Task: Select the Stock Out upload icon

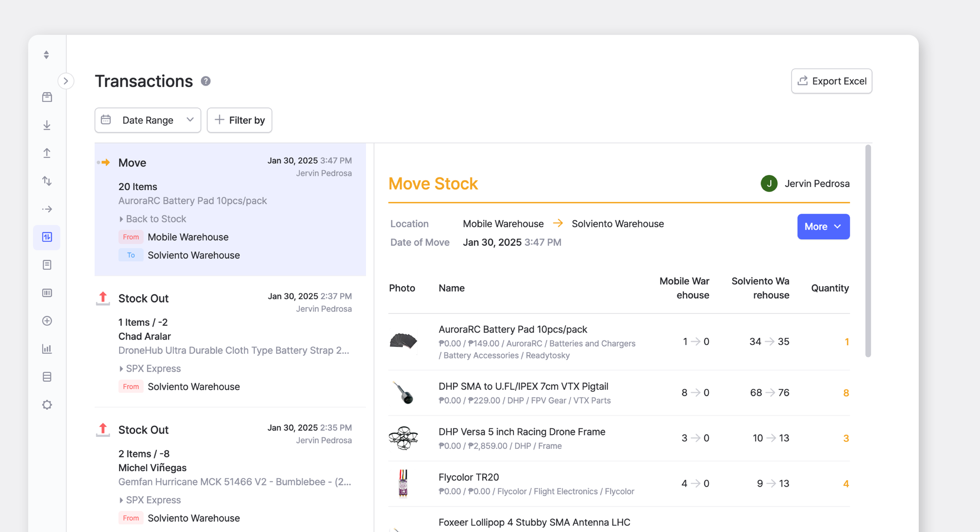Action: point(47,153)
